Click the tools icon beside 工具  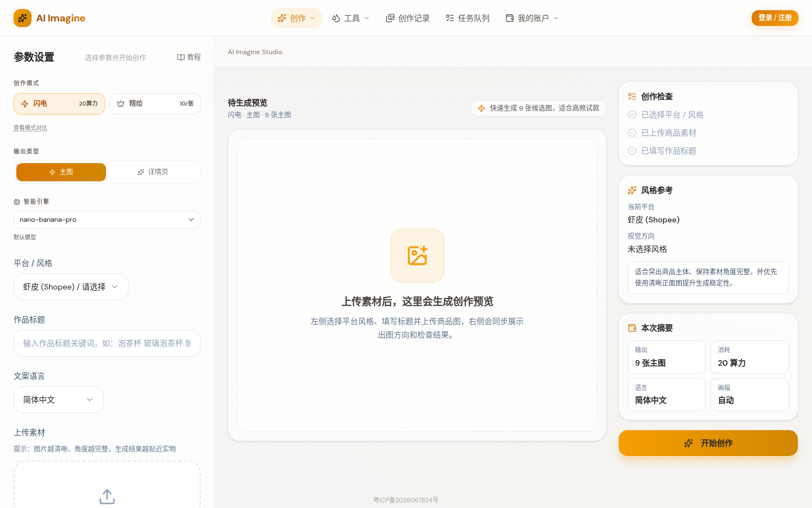pos(336,18)
